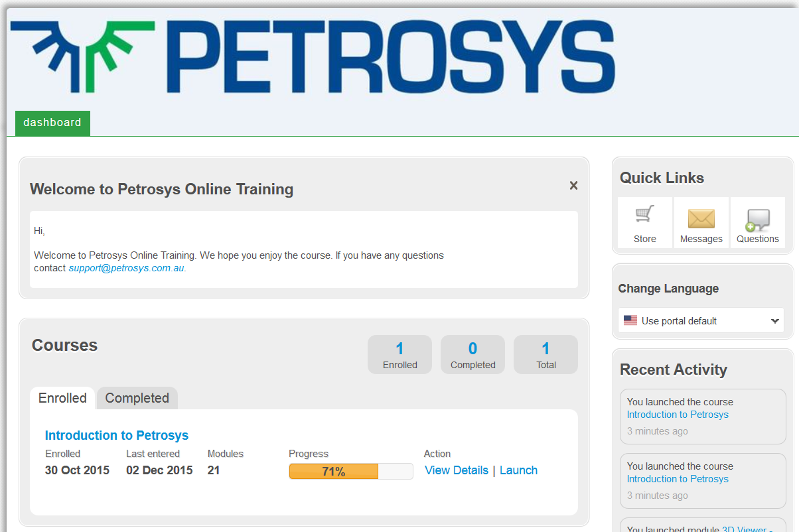The image size is (799, 532).
Task: Click the Quick Links heading
Action: (x=662, y=178)
